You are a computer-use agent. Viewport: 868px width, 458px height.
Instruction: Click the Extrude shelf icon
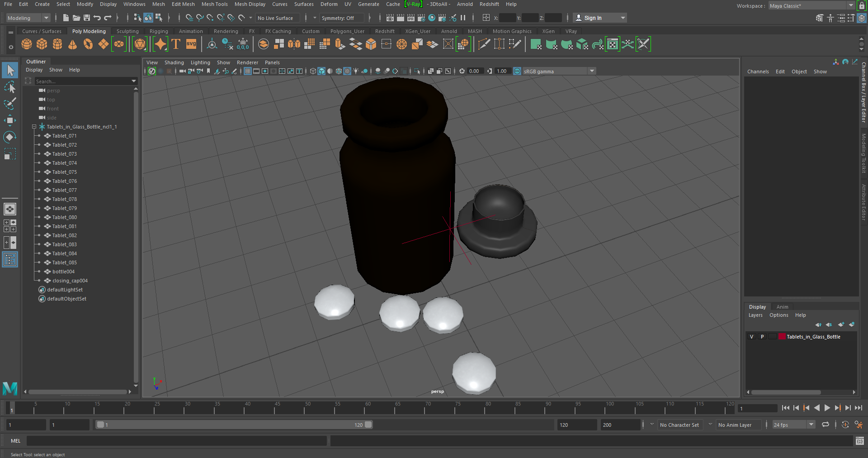point(340,44)
